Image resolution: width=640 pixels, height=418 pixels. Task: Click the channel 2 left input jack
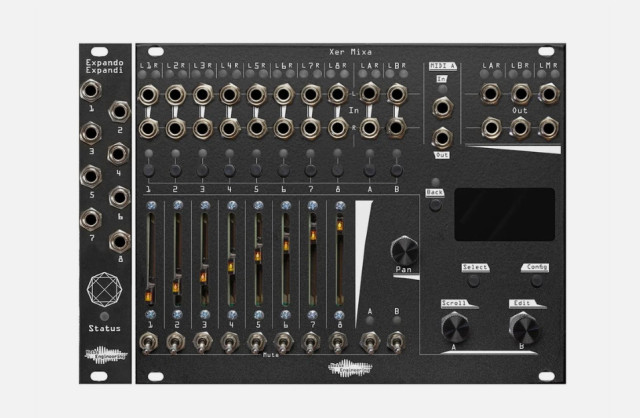175,95
